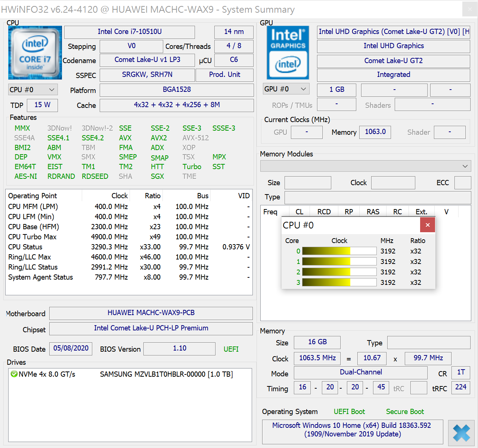Click the window close button in title bar
This screenshot has height=448, width=478.
point(470,9)
